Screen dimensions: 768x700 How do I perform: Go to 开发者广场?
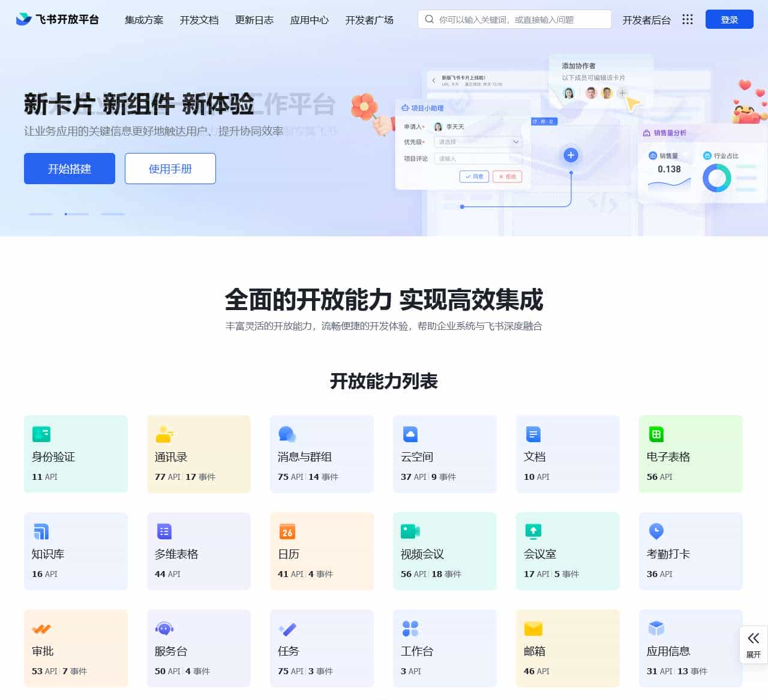[370, 20]
